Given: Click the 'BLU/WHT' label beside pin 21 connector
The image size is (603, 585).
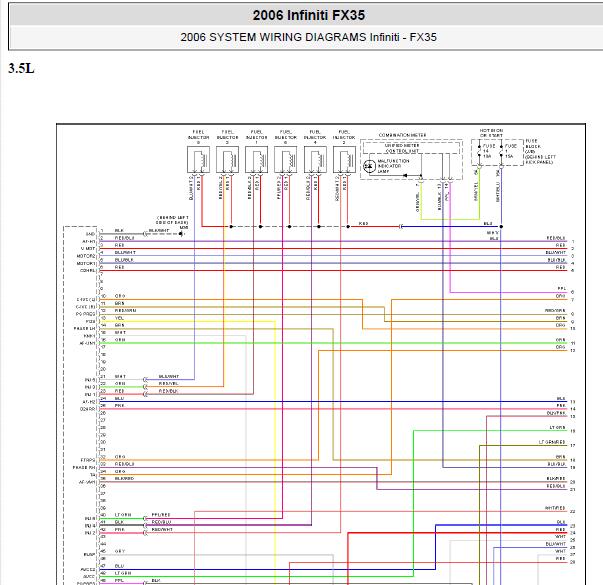Looking at the screenshot, I should click(169, 376).
